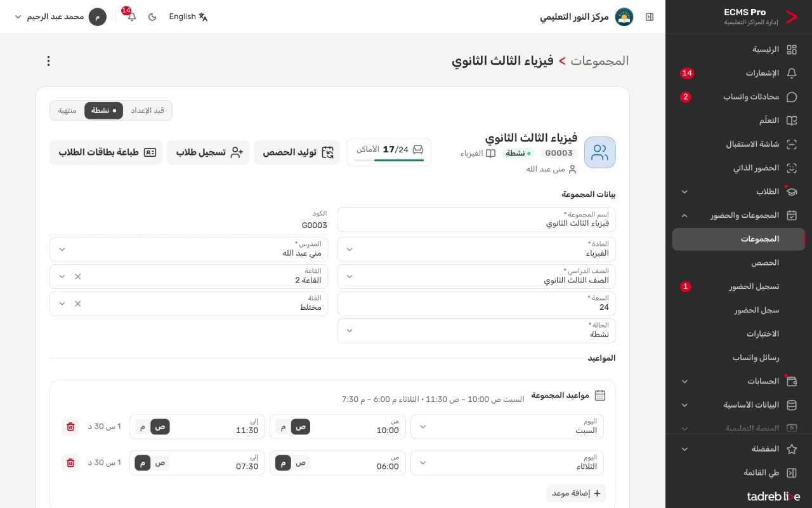Expand البيانات الأساسية sidebar section
Viewport: 812px width, 508px height.
tap(738, 405)
